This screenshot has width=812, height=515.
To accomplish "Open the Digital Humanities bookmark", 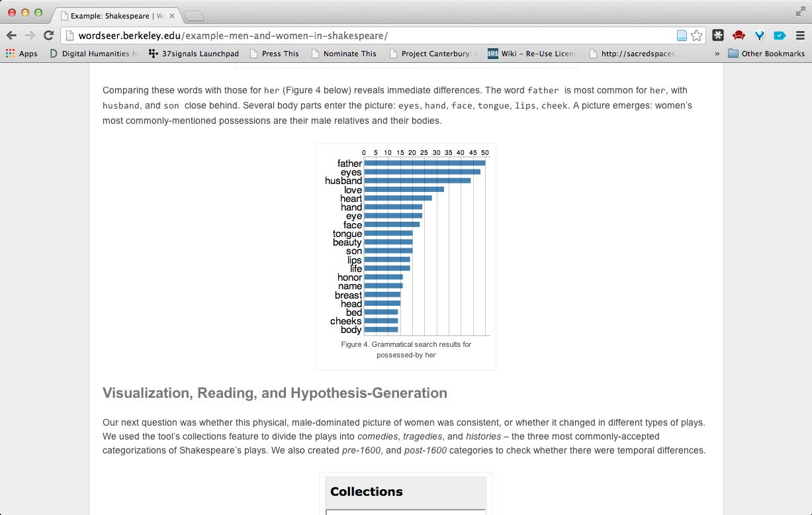I will [x=93, y=54].
